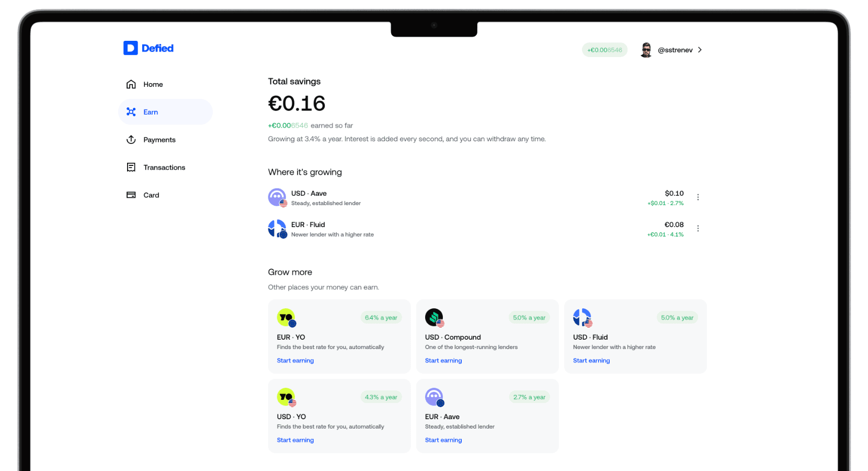Click the USD · Aave holding icon
The height and width of the screenshot is (471, 868).
(x=277, y=197)
